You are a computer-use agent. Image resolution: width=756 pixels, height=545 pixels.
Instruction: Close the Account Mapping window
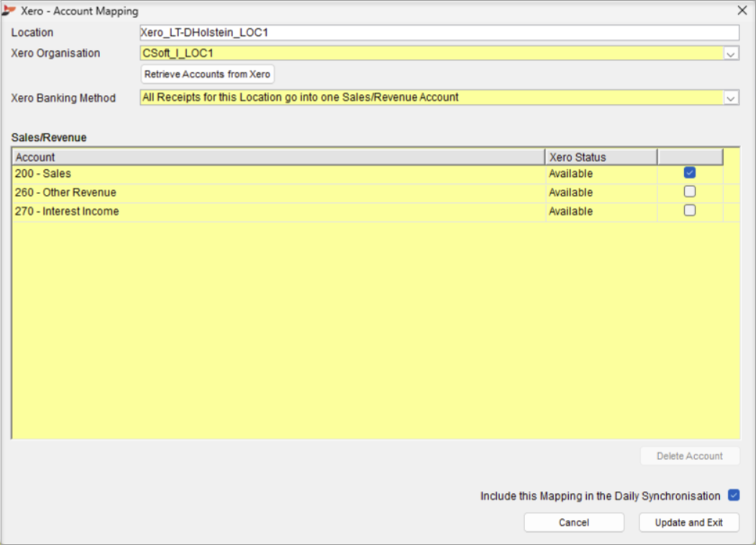coord(742,11)
